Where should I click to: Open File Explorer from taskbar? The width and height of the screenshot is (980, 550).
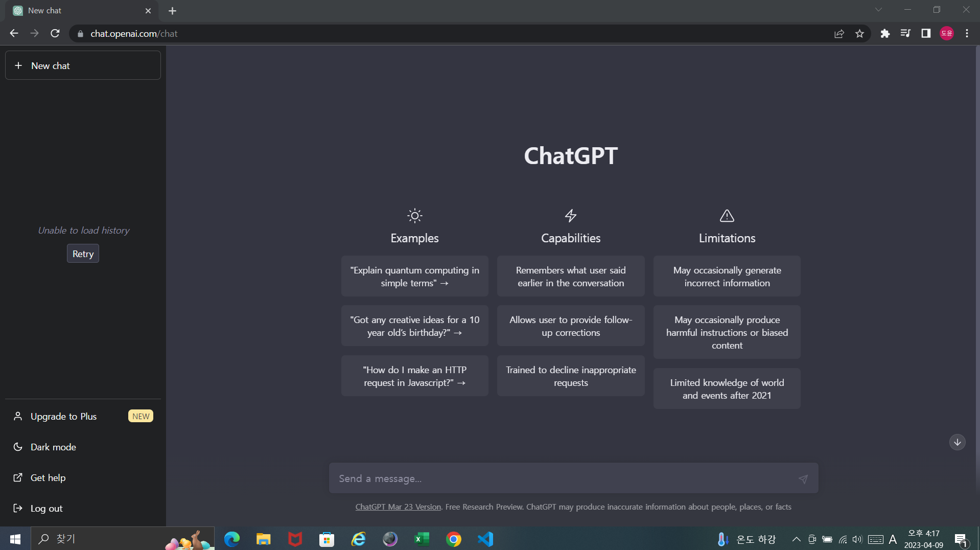click(x=264, y=539)
